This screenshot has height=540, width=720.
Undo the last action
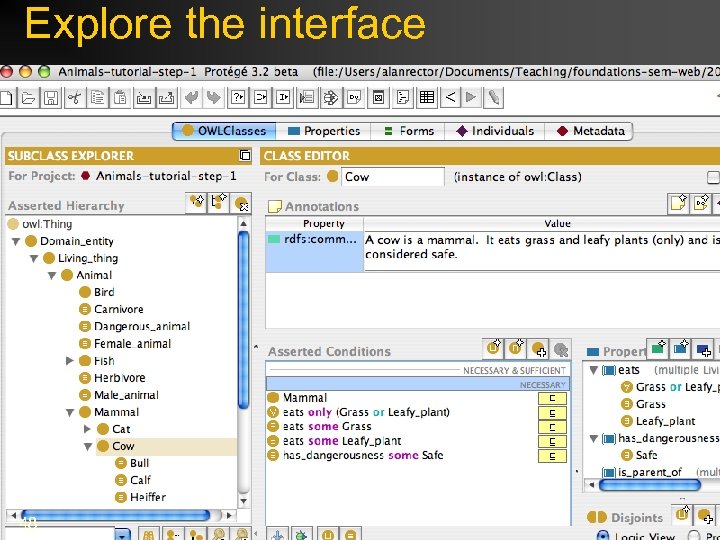click(x=191, y=98)
